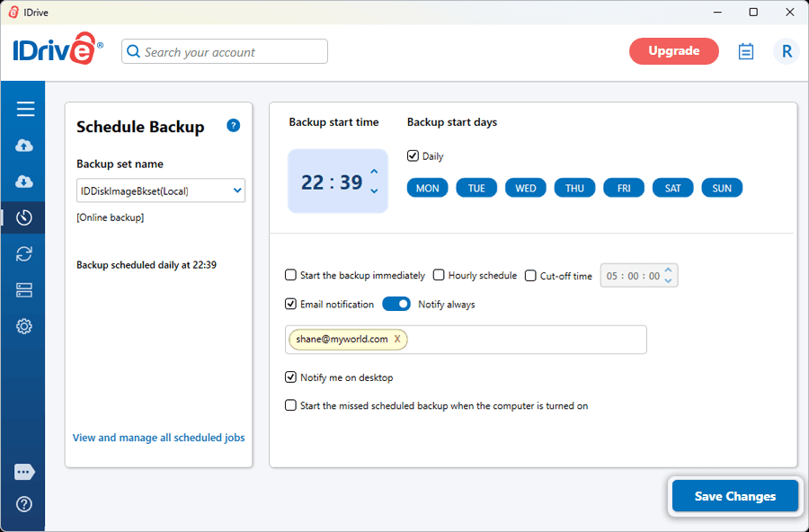This screenshot has width=809, height=532.
Task: Switch off the Notify always toggle
Action: pos(396,304)
